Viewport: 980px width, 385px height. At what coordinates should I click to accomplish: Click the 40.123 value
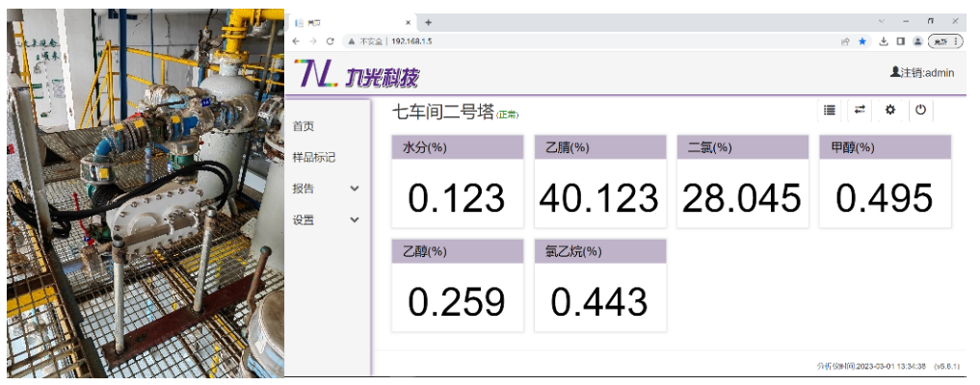point(599,198)
